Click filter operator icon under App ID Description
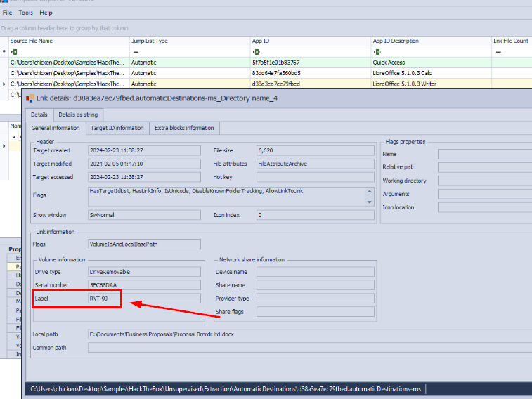532x399 pixels. coord(377,52)
